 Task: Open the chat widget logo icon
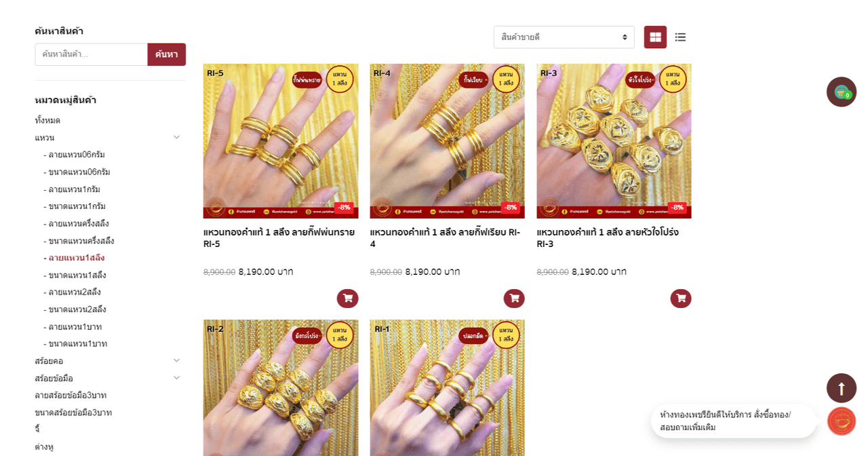pyautogui.click(x=842, y=421)
